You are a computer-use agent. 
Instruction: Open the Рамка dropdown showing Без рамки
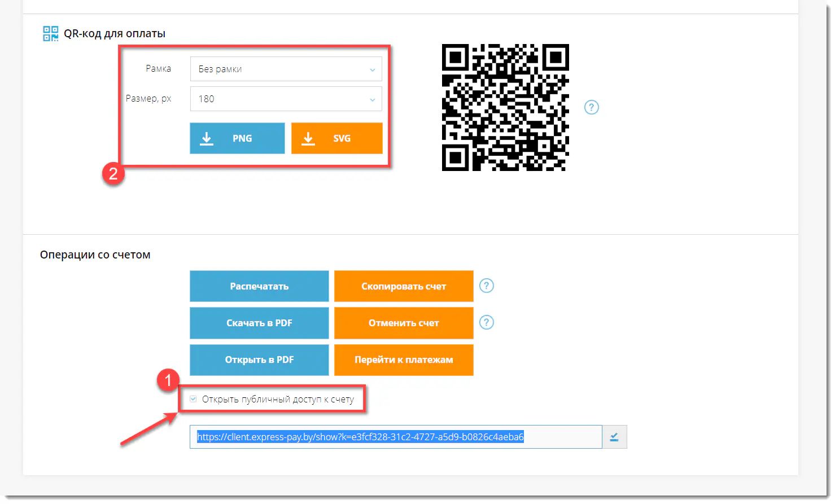[x=286, y=68]
